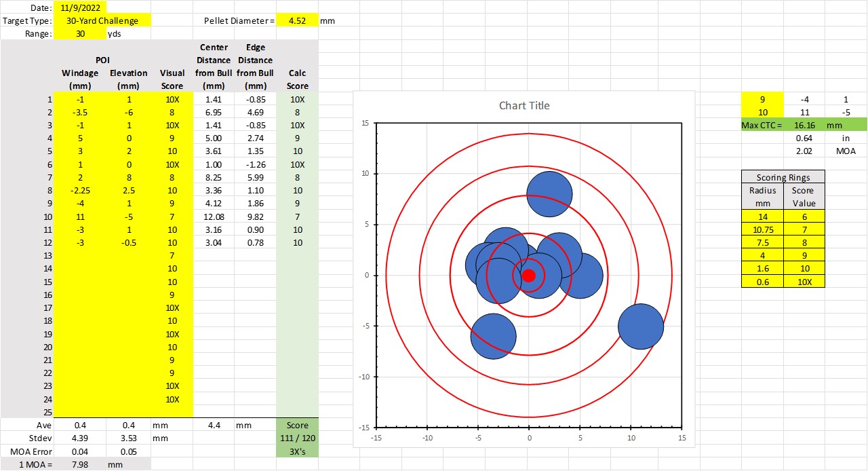Click the 'Calc Score' column header
Screen dimensions: 868x471
point(297,79)
